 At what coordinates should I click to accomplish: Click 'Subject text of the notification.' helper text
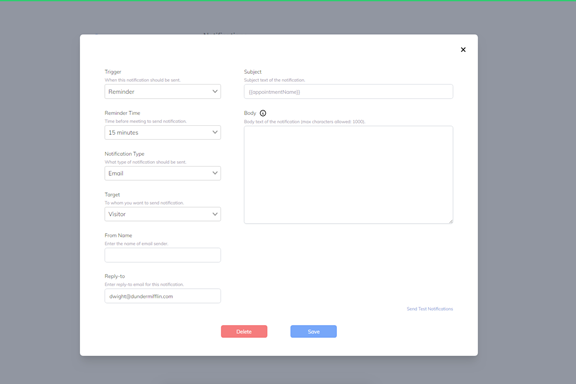[x=274, y=80]
